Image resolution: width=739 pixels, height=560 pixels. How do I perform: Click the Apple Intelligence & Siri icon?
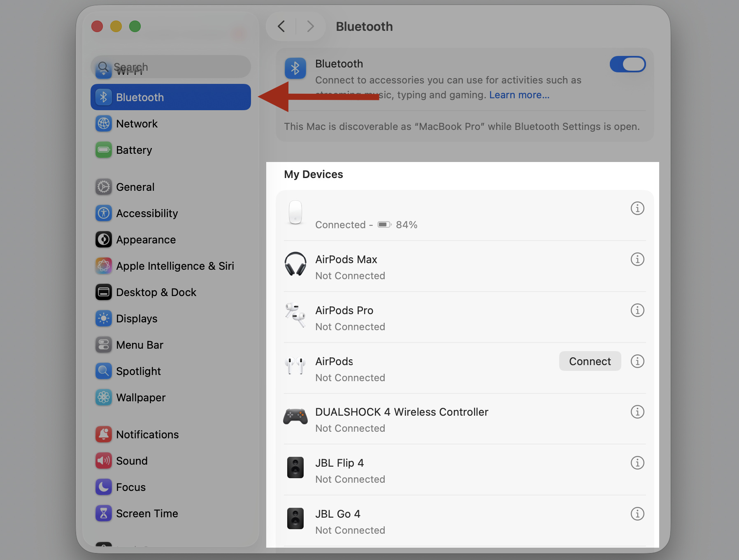104,266
